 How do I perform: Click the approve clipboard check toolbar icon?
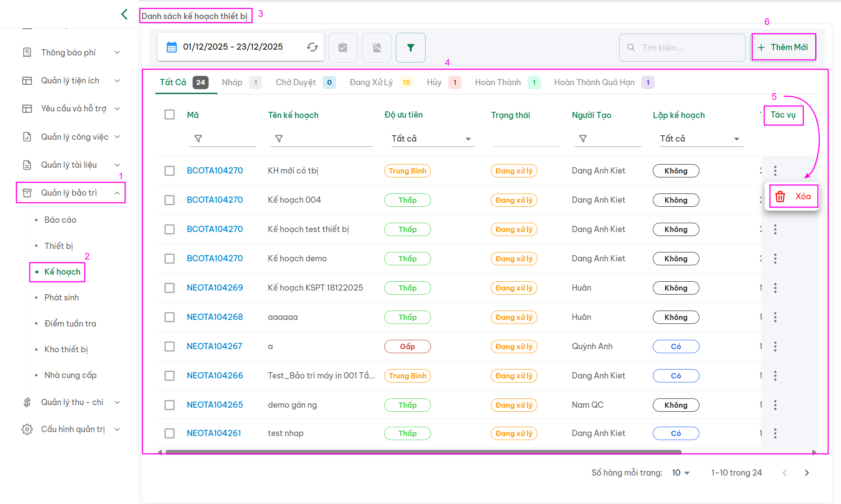[x=343, y=47]
